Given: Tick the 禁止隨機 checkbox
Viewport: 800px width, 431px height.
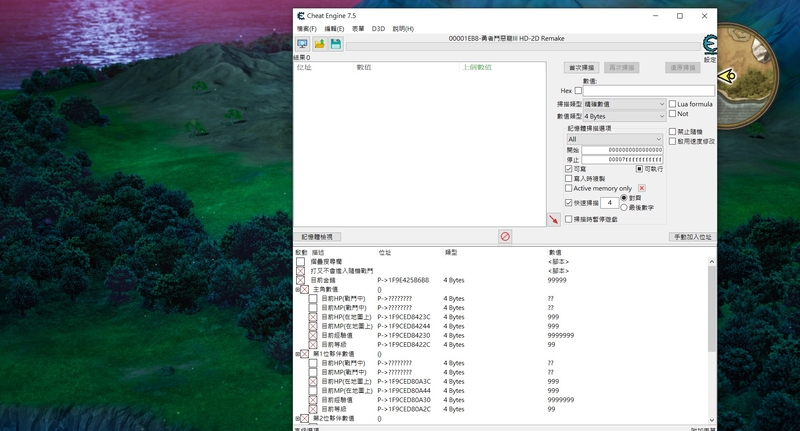Looking at the screenshot, I should [x=672, y=132].
